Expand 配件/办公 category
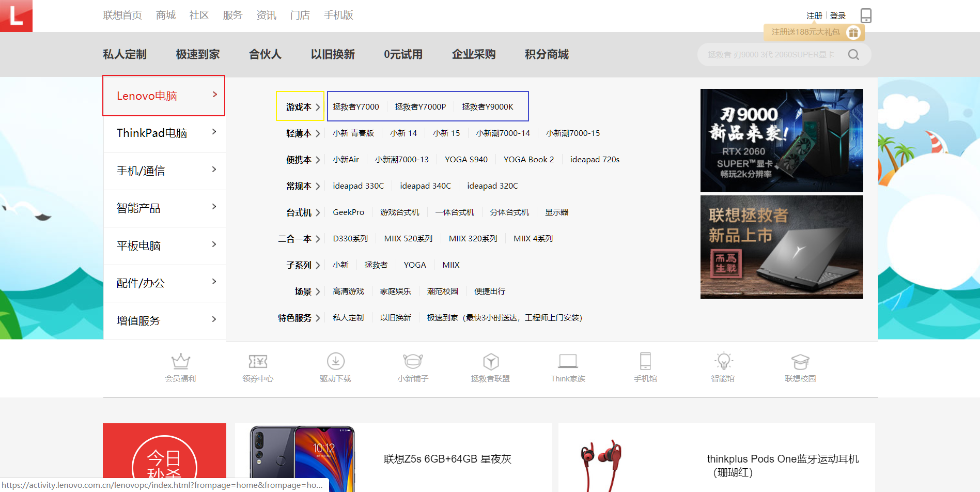 coord(164,283)
